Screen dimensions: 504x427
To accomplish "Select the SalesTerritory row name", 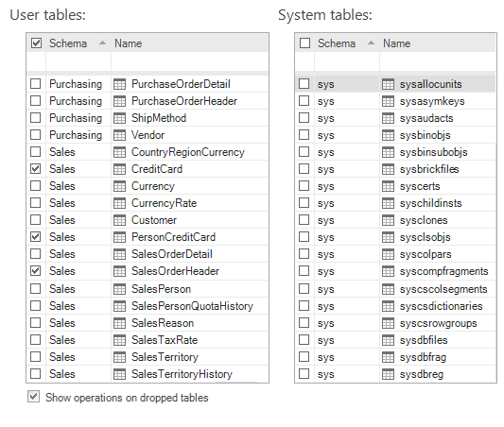I will [x=165, y=357].
